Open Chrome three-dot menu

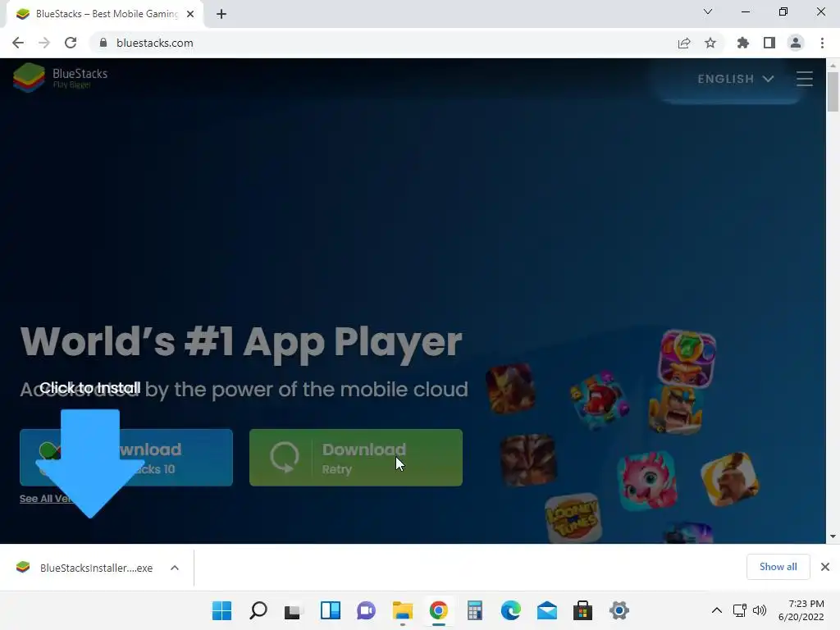click(822, 43)
